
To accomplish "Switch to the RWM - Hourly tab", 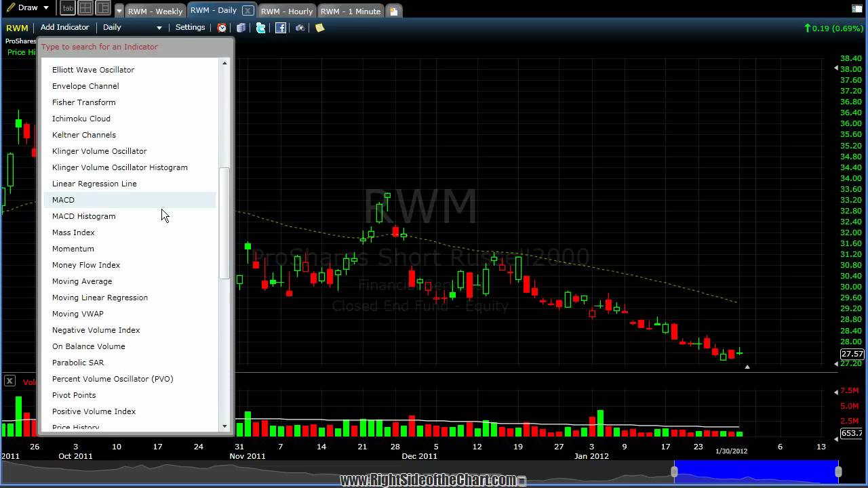I will click(287, 11).
